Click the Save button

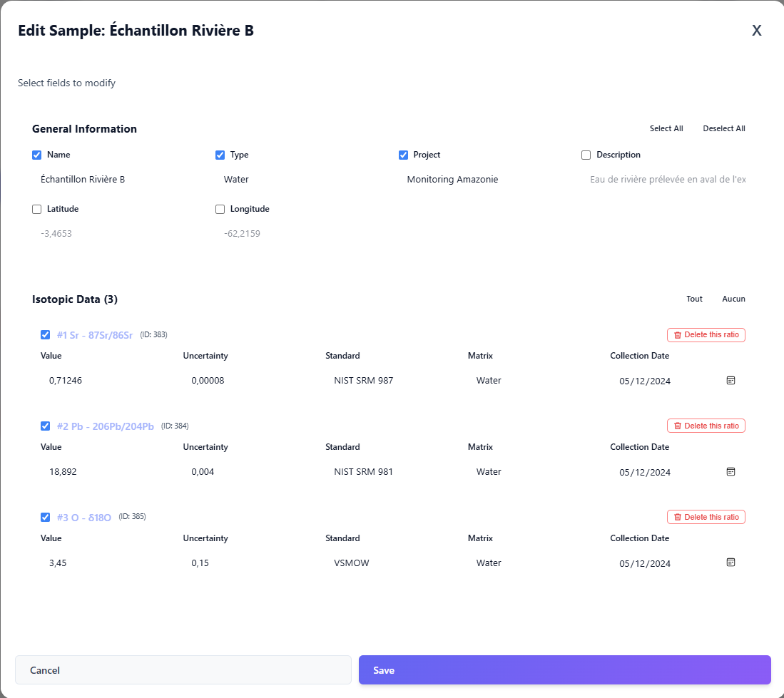[564, 669]
